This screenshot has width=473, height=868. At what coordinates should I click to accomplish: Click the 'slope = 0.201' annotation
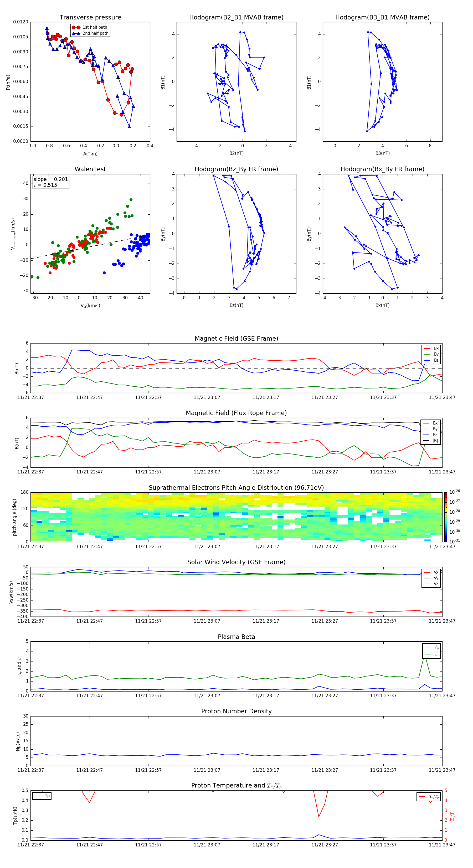50,179
